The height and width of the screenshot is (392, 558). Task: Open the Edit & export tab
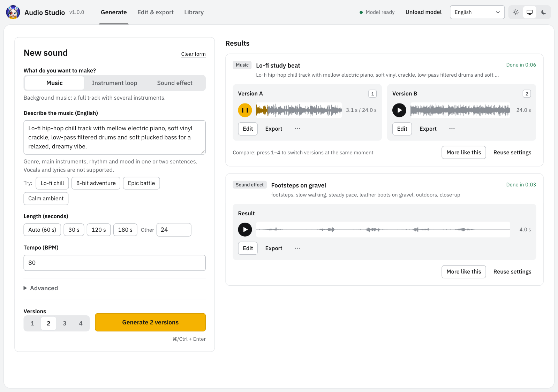(156, 12)
